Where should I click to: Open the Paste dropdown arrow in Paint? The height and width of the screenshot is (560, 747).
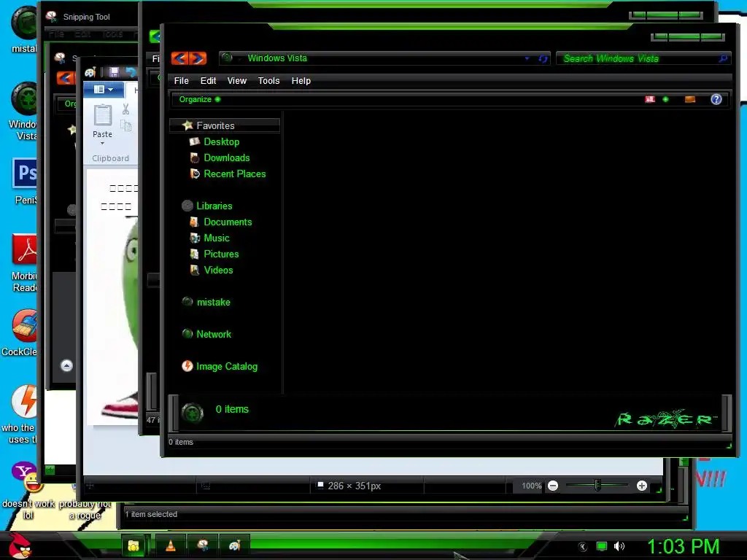(102, 144)
